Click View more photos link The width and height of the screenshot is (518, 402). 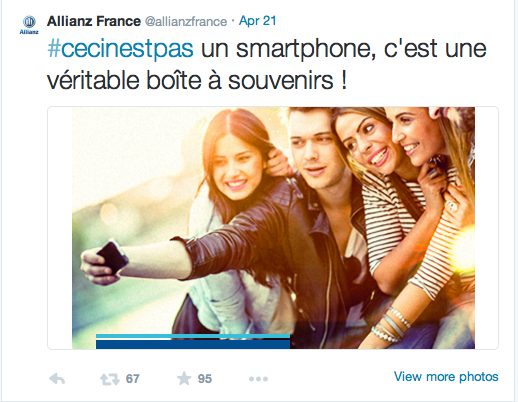pos(446,376)
